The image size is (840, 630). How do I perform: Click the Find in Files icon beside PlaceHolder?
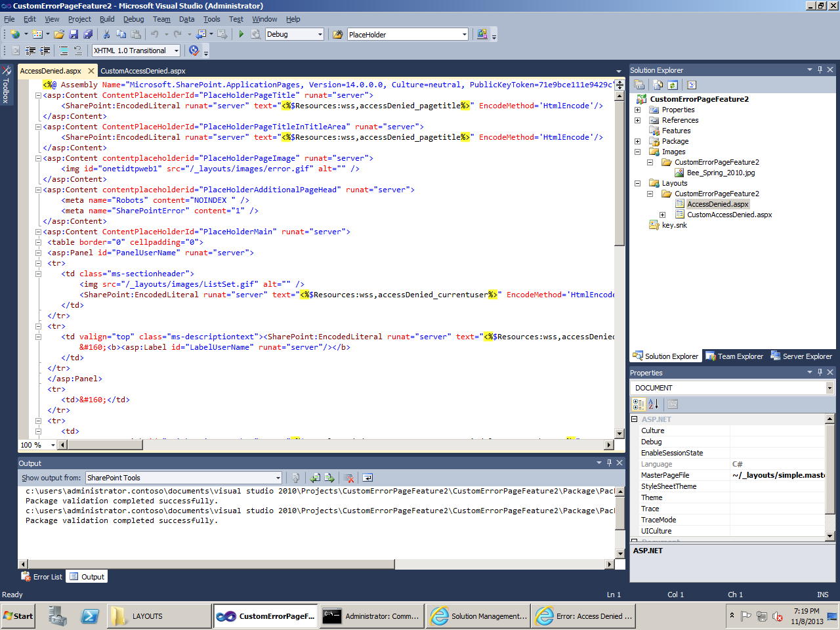(338, 34)
